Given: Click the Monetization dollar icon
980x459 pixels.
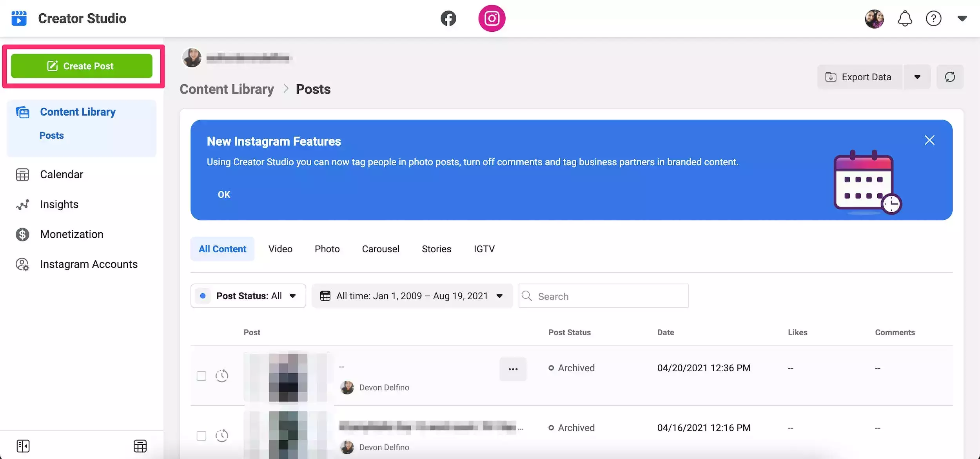Looking at the screenshot, I should tap(22, 235).
